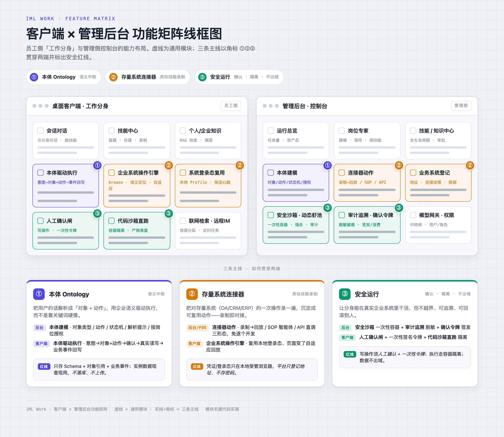Check the 运行总览 checkbox
The height and width of the screenshot is (437, 504).
click(x=271, y=131)
